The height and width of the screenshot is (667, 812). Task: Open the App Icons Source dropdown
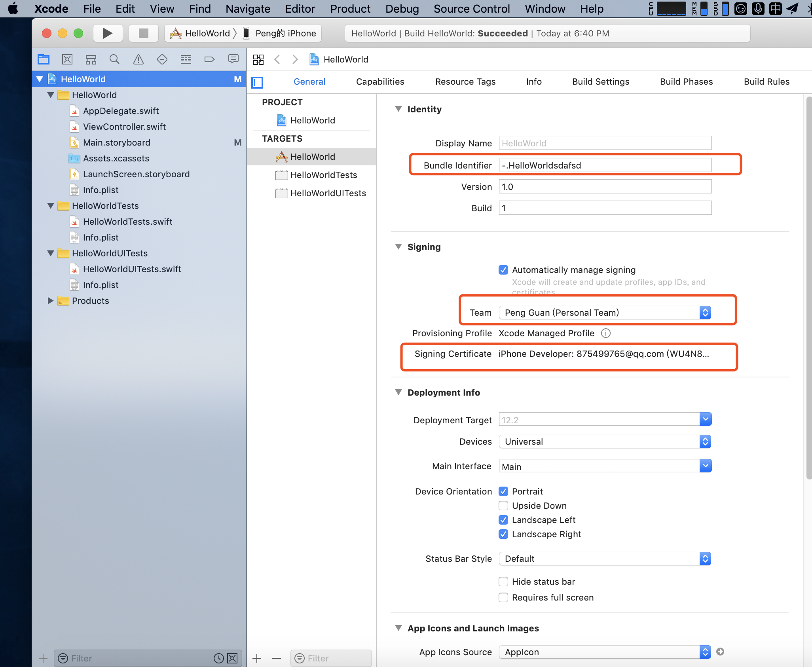coord(605,652)
